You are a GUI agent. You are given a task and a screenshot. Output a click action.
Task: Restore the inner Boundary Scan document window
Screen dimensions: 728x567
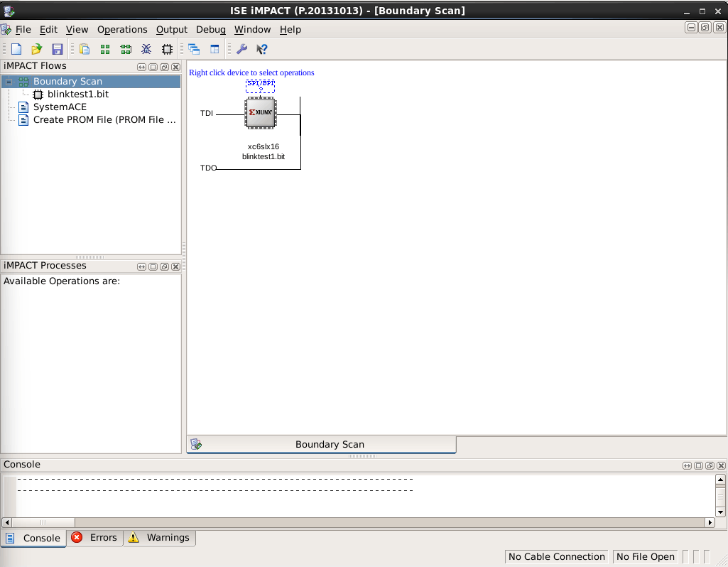[705, 28]
